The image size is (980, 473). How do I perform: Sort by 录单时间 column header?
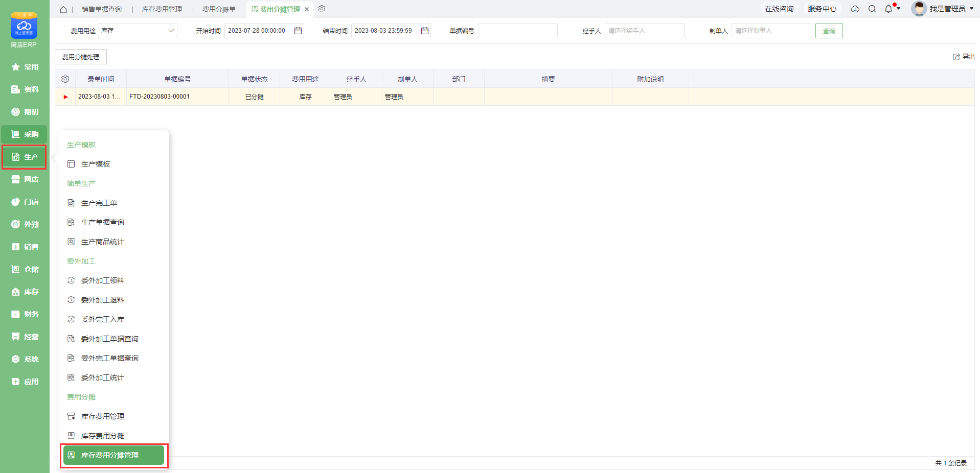click(101, 79)
